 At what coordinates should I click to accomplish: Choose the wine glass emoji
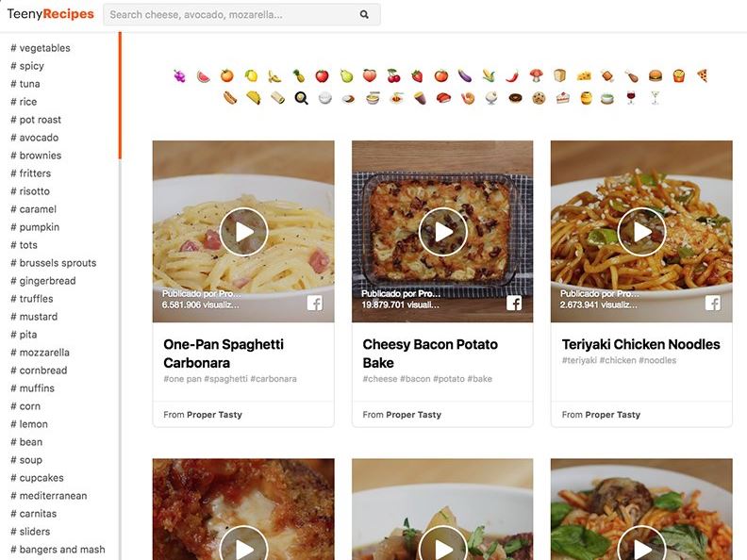tap(631, 97)
